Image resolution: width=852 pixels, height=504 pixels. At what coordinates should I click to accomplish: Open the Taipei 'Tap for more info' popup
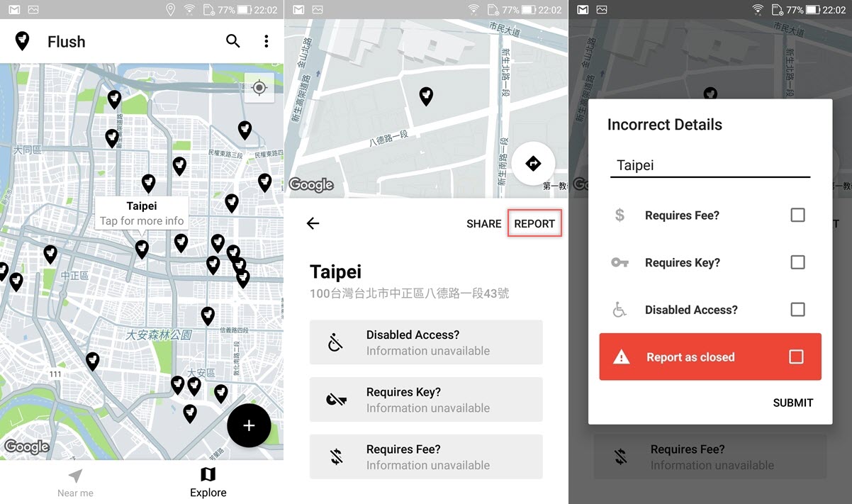coord(142,213)
